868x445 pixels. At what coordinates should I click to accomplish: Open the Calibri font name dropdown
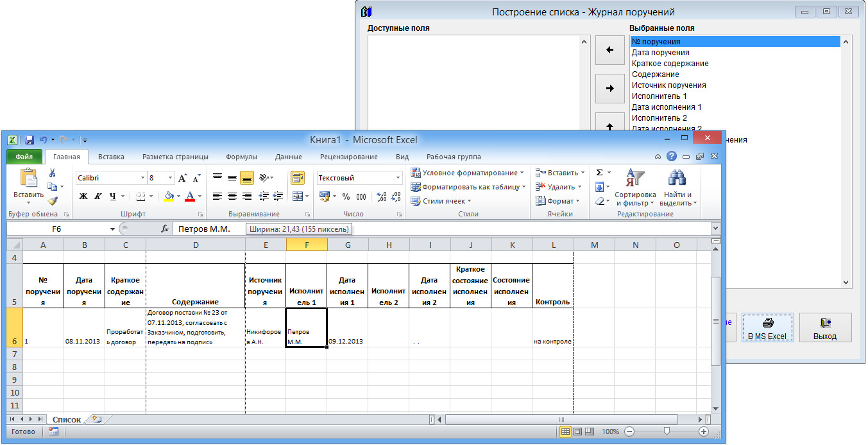click(x=143, y=178)
